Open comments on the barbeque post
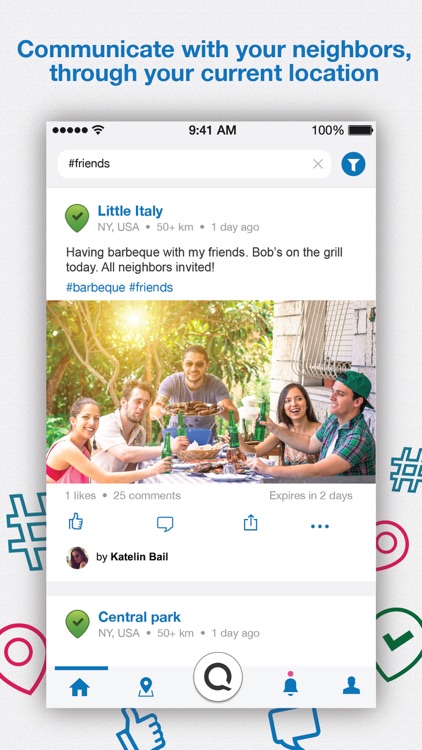This screenshot has height=750, width=422. click(165, 524)
